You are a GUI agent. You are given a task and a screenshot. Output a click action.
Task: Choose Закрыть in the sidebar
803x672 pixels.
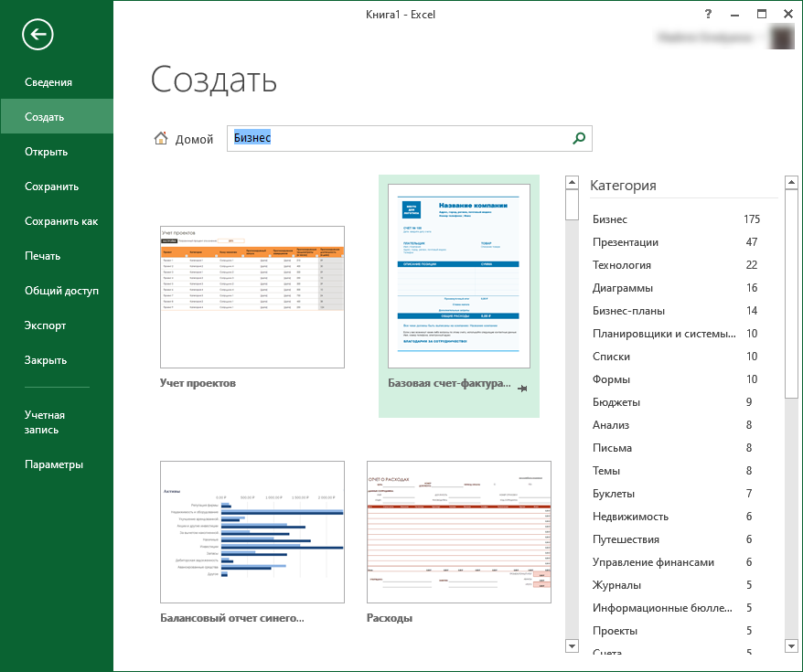[46, 360]
